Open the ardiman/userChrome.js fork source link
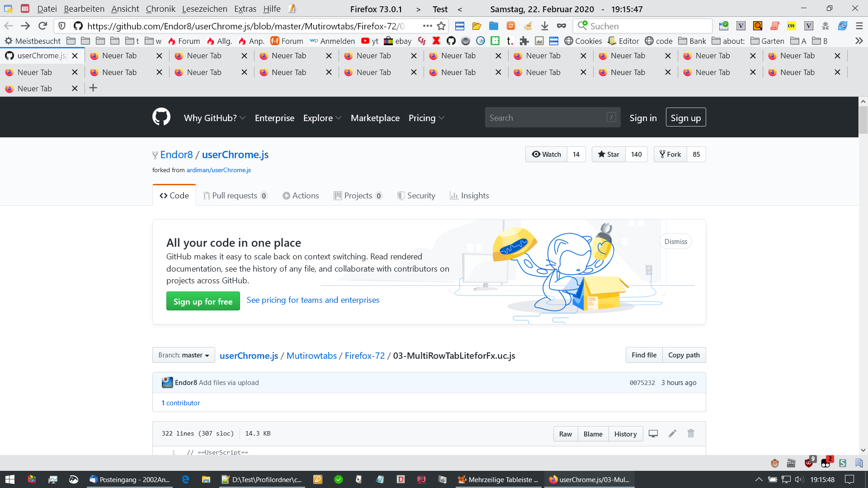868x488 pixels. click(218, 170)
